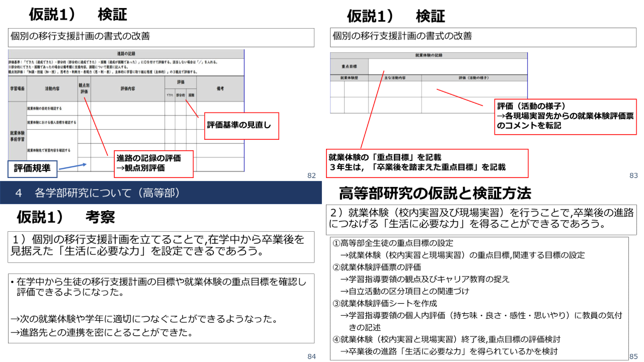
Task: Click 個別の移行支援計画の書式の改善 box on slide 83
Action: click(x=483, y=37)
